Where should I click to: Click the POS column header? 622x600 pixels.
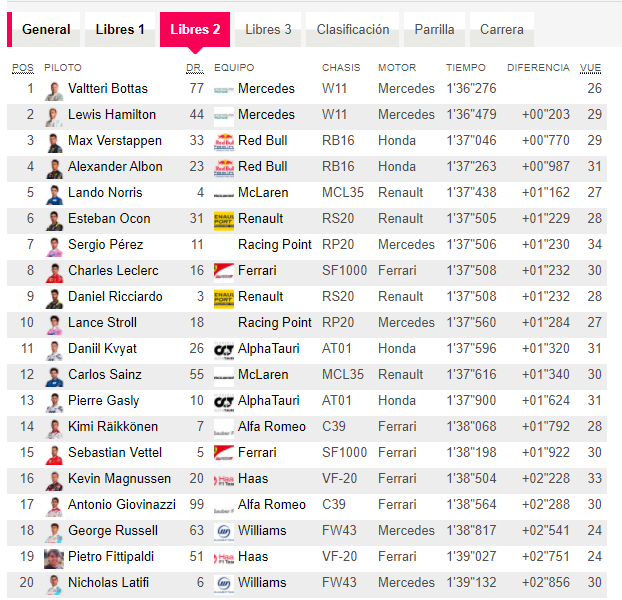(23, 68)
